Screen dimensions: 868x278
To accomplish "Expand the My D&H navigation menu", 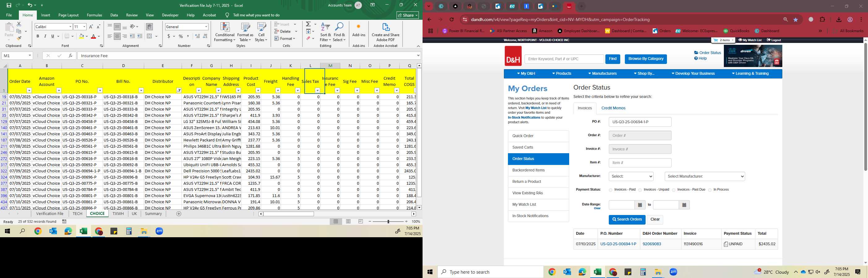I will [x=526, y=74].
